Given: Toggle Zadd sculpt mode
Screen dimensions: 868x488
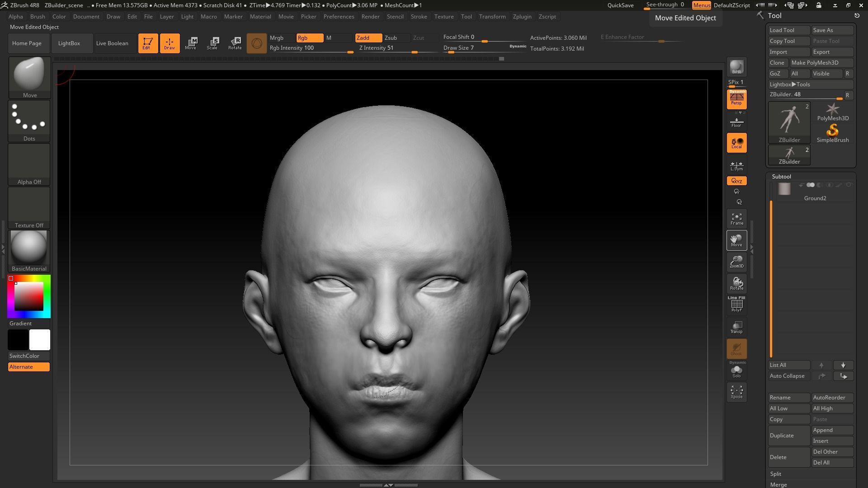Looking at the screenshot, I should click(368, 38).
